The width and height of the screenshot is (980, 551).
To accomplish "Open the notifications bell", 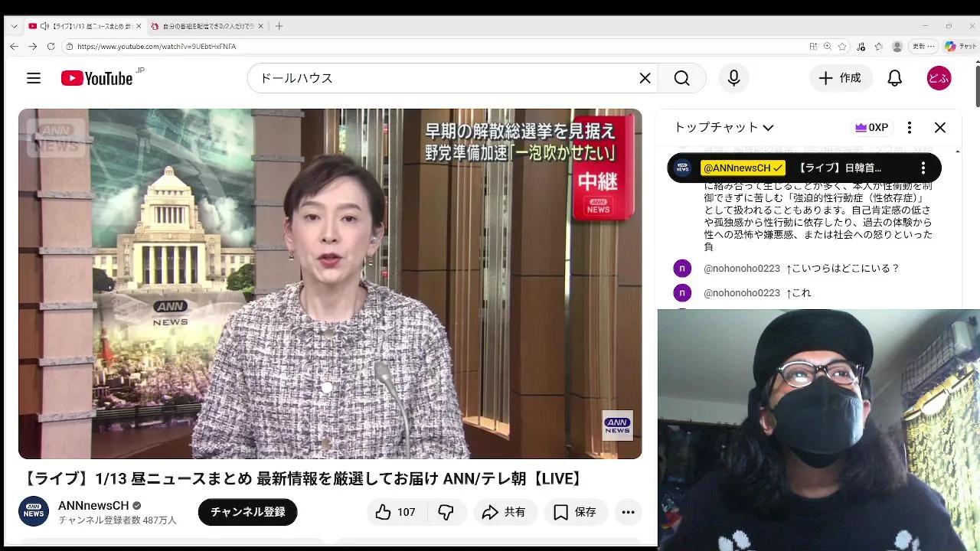I will point(894,78).
